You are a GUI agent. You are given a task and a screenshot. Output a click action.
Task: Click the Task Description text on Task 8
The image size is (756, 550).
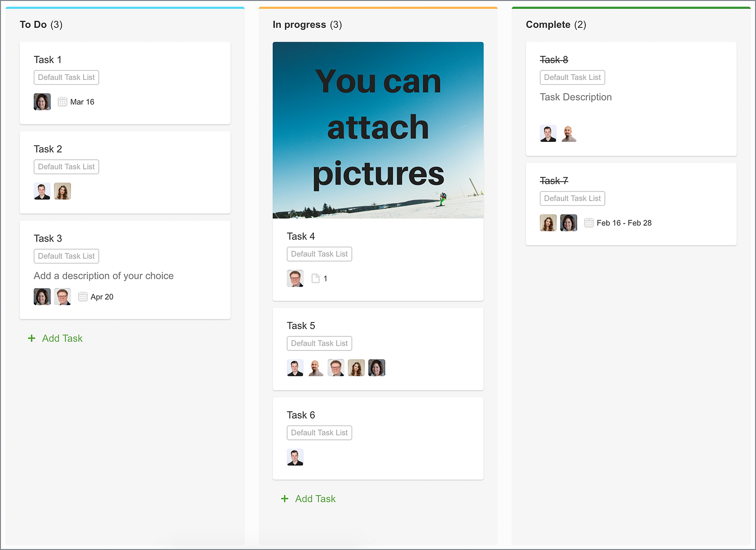pos(576,97)
